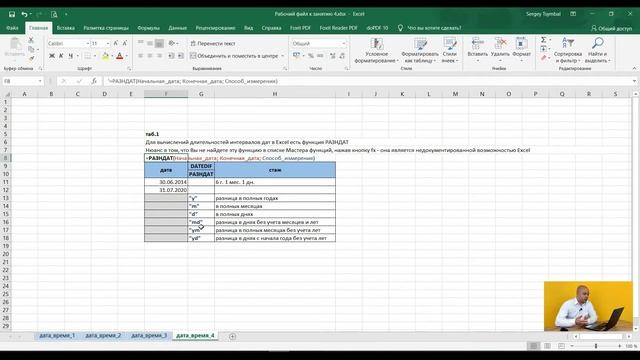Center cell text horizontally
This screenshot has height=360, width=640.
(150, 56)
